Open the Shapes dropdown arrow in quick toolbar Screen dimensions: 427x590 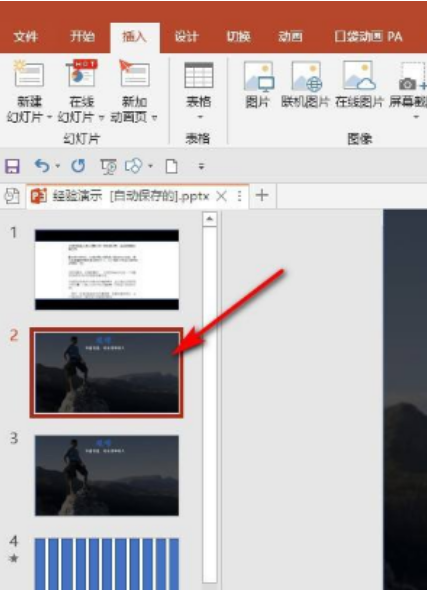tap(150, 166)
